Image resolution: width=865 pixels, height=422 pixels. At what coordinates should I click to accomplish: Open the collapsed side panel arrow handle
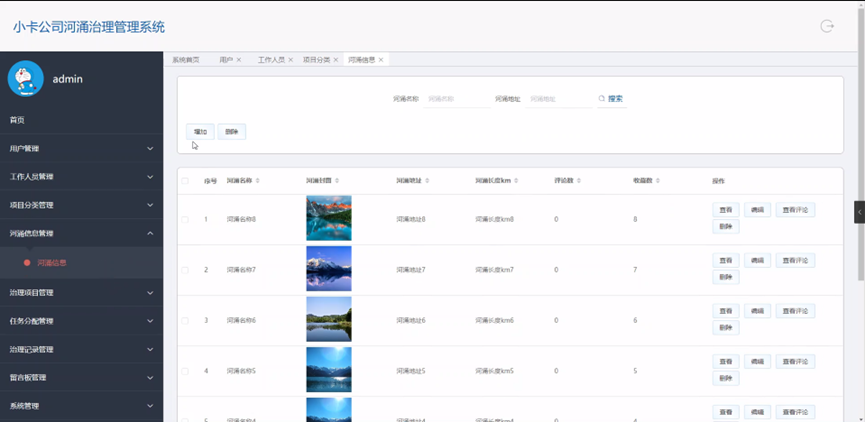point(859,212)
